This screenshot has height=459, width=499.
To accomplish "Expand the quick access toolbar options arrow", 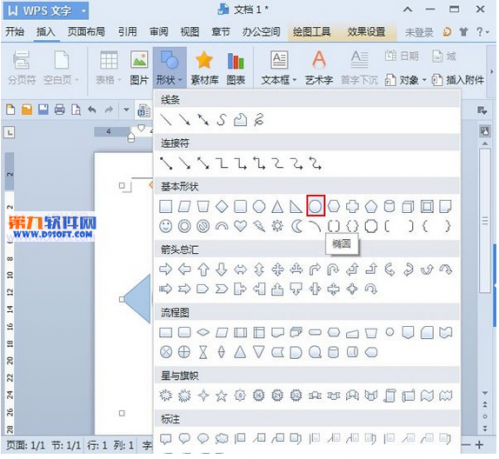I will point(126,109).
